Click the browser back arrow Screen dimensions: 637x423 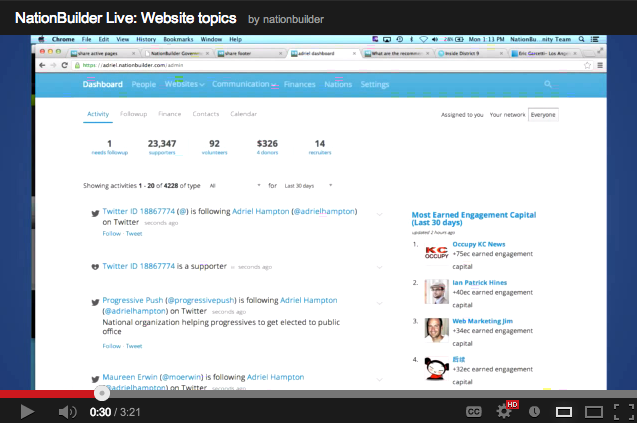pyautogui.click(x=42, y=65)
